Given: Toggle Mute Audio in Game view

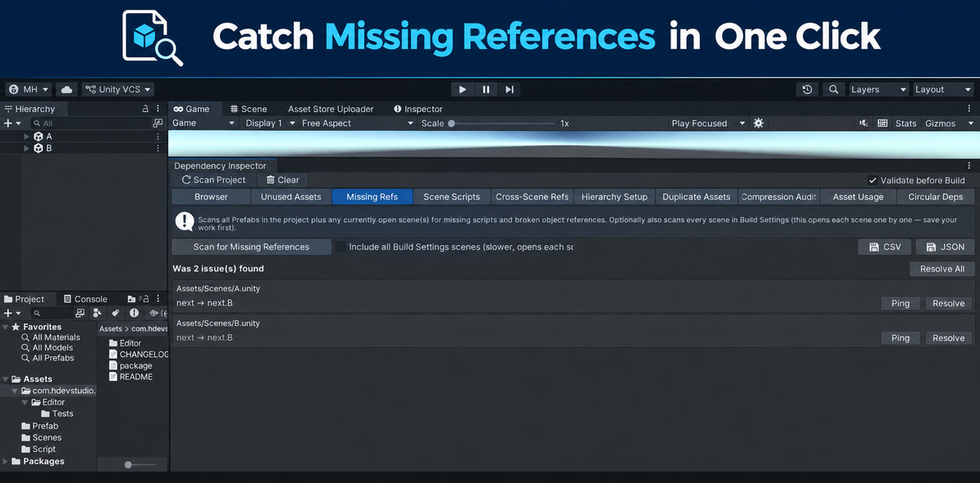Looking at the screenshot, I should 863,123.
